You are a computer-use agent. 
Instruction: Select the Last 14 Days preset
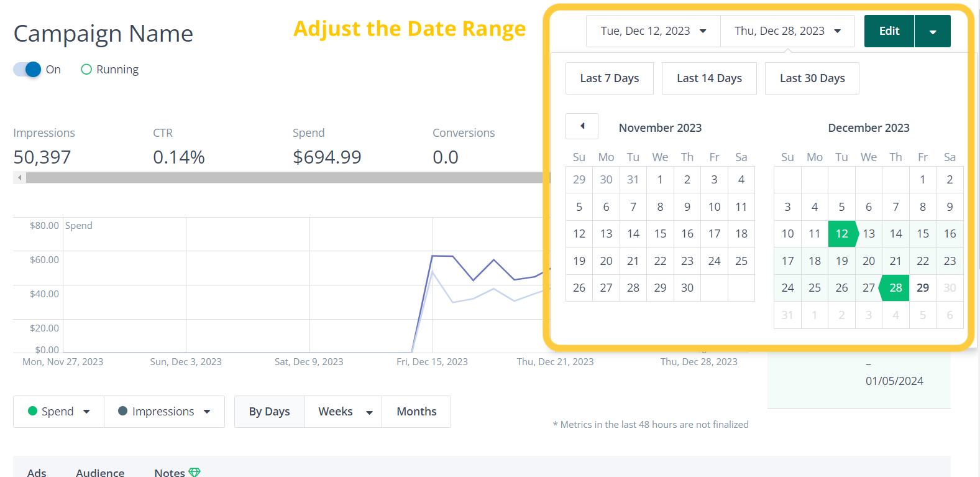tap(709, 78)
